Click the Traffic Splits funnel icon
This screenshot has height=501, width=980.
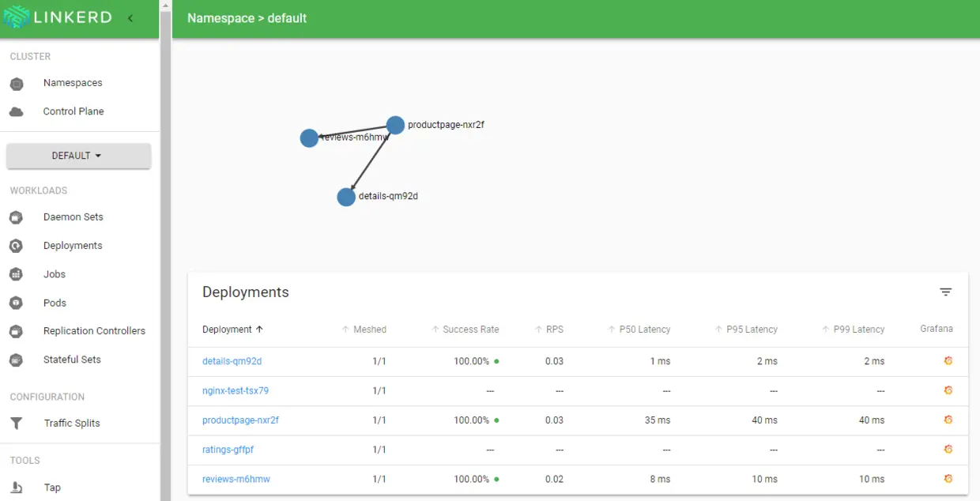coord(16,424)
